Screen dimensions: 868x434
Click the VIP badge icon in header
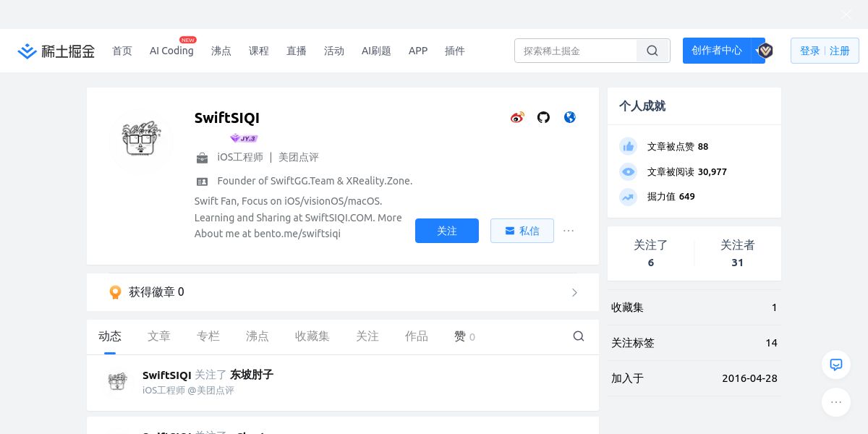pyautogui.click(x=765, y=51)
